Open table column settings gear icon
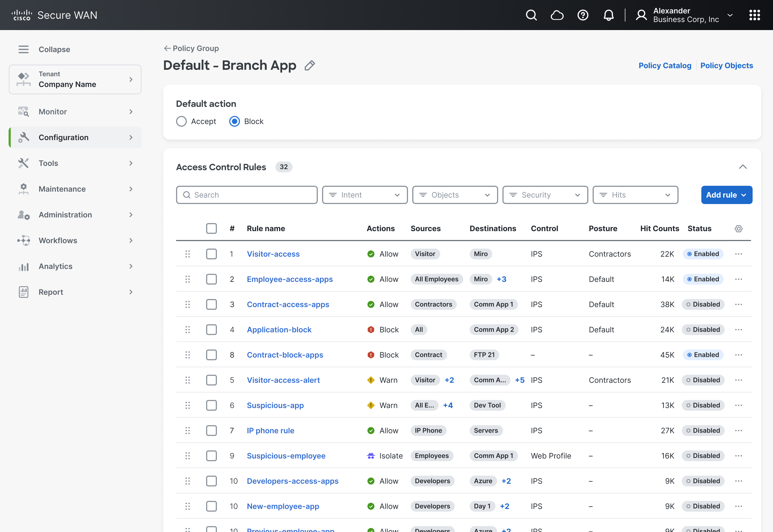The height and width of the screenshot is (532, 773). point(739,229)
